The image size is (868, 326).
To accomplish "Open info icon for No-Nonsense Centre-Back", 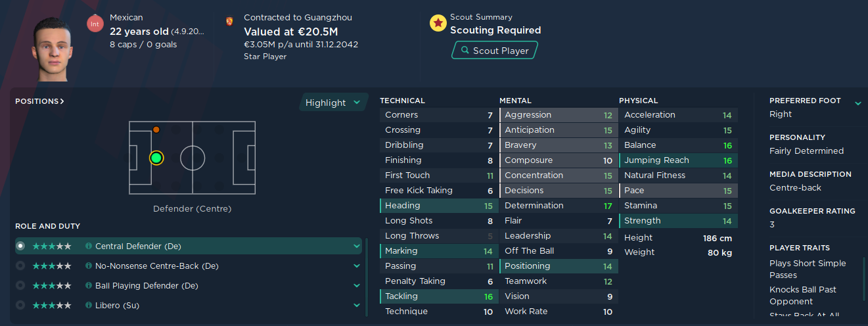I will (89, 266).
